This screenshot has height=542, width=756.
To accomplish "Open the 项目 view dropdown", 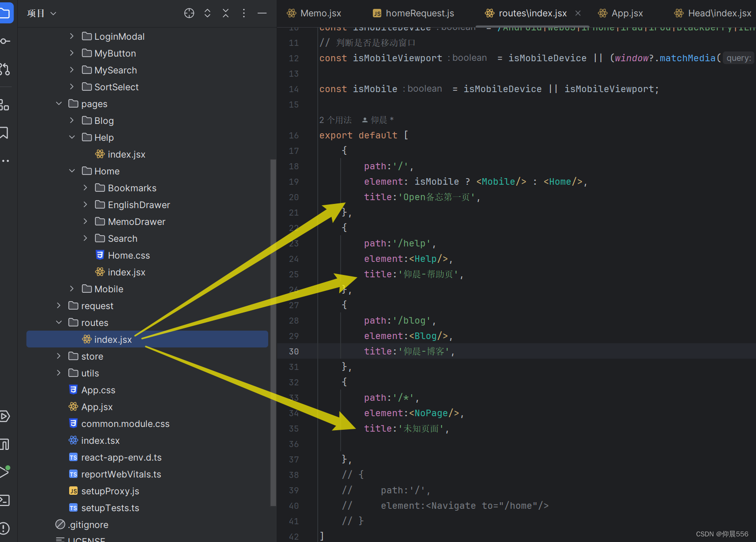I will (x=42, y=13).
